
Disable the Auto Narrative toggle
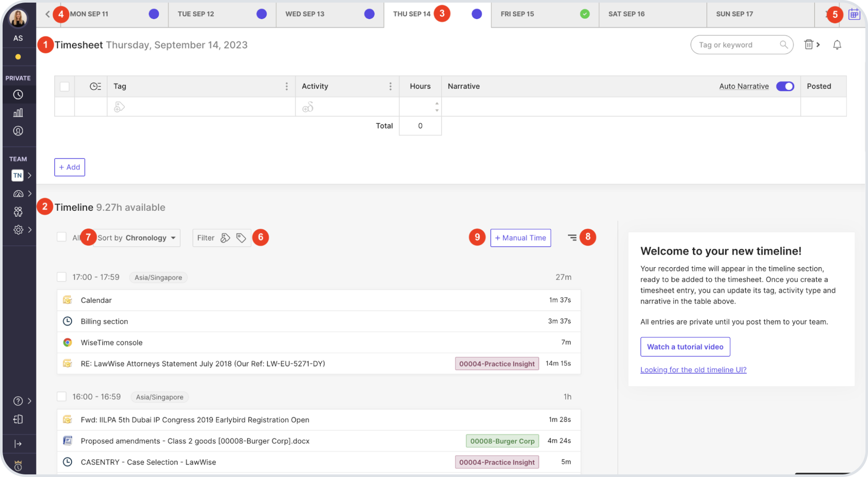(785, 86)
